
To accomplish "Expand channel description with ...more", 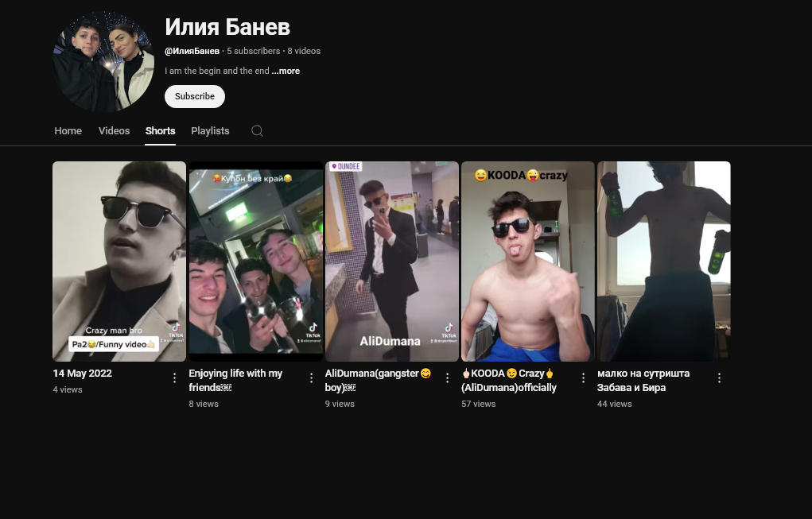I will pos(286,71).
